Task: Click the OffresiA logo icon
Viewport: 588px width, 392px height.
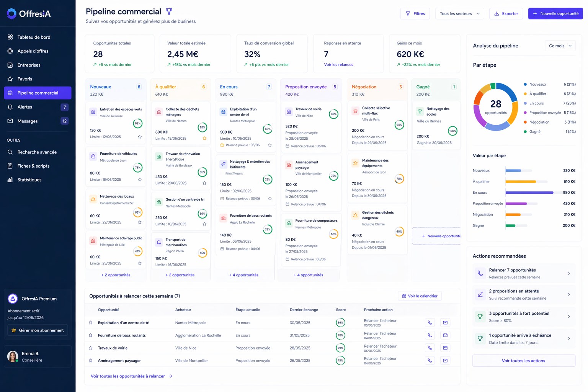Action: (11, 13)
